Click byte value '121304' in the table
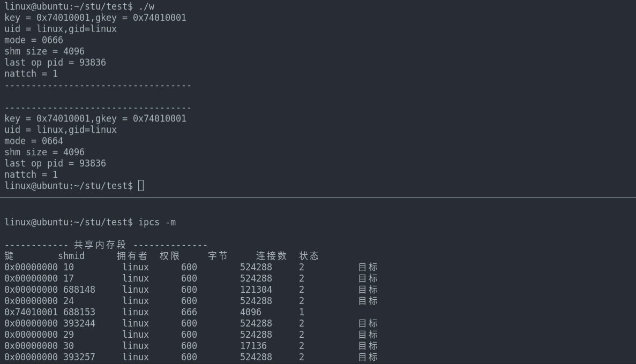 click(256, 290)
